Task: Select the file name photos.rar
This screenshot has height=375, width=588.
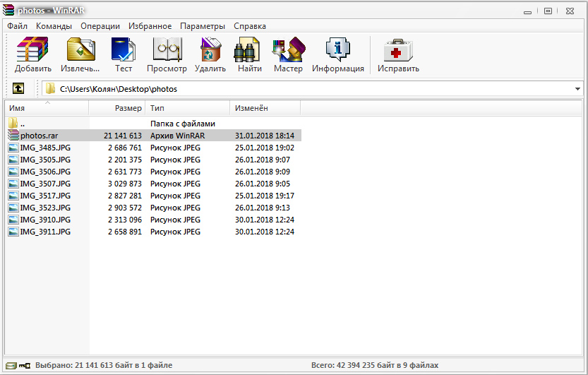Action: tap(40, 136)
